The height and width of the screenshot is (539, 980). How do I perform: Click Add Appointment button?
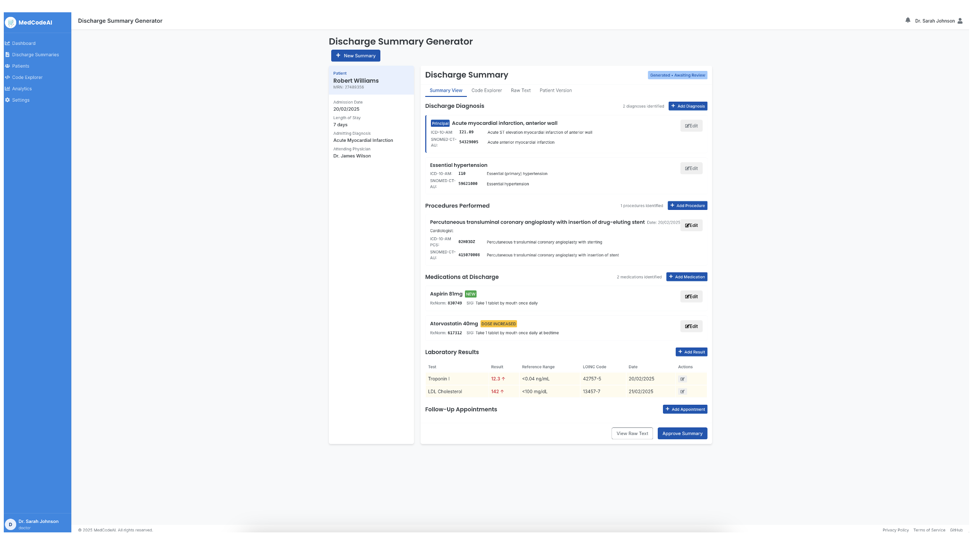pyautogui.click(x=685, y=409)
